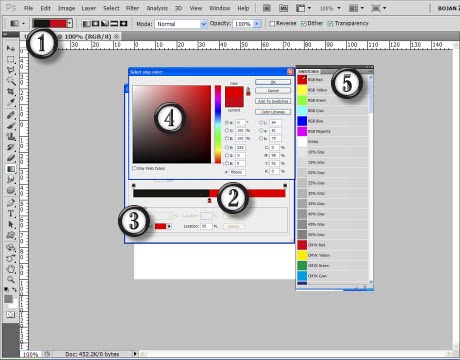Enable Only Web Colors checkbox
460x360 pixels.
[135, 168]
